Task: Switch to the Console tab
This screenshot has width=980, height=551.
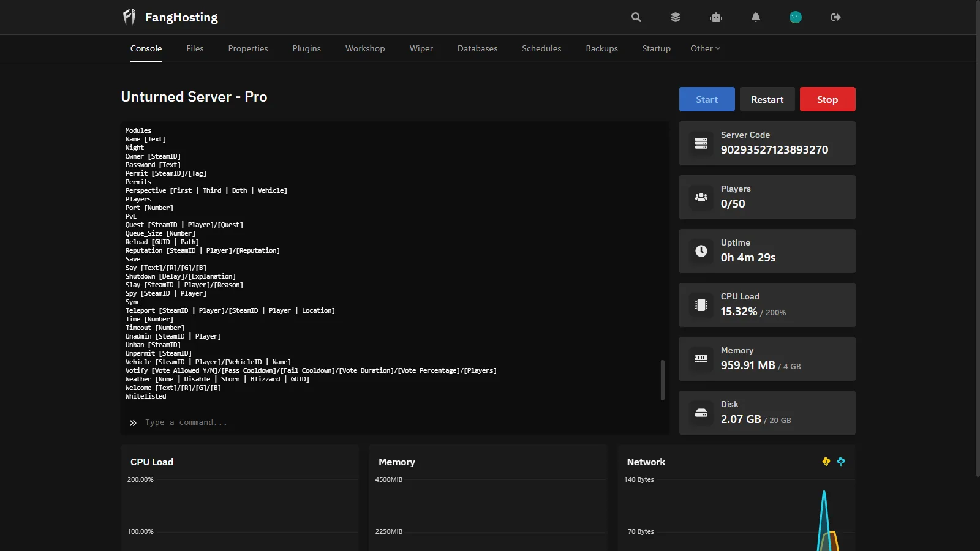Action: pos(146,48)
